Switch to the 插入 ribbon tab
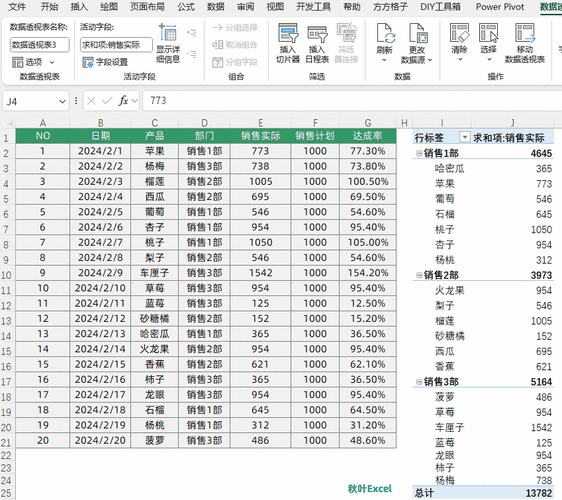Image resolution: width=562 pixels, height=500 pixels. 79,6
